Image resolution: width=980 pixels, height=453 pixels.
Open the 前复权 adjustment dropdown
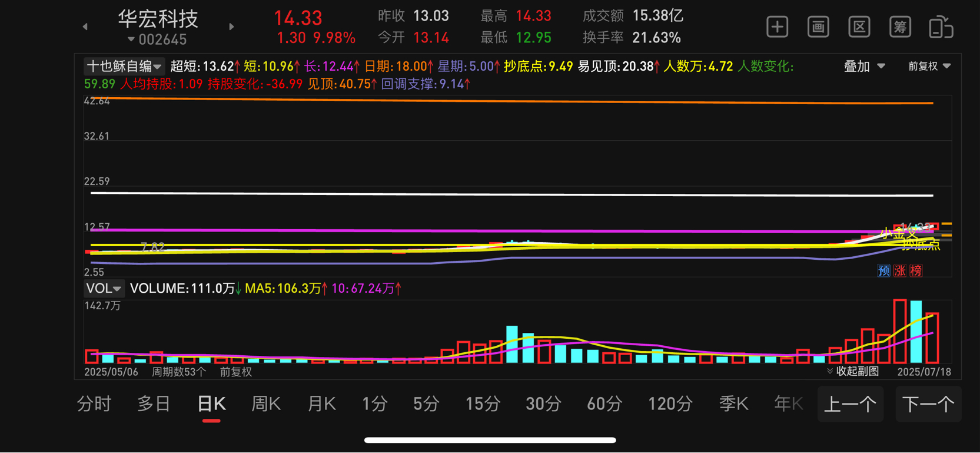click(x=929, y=66)
